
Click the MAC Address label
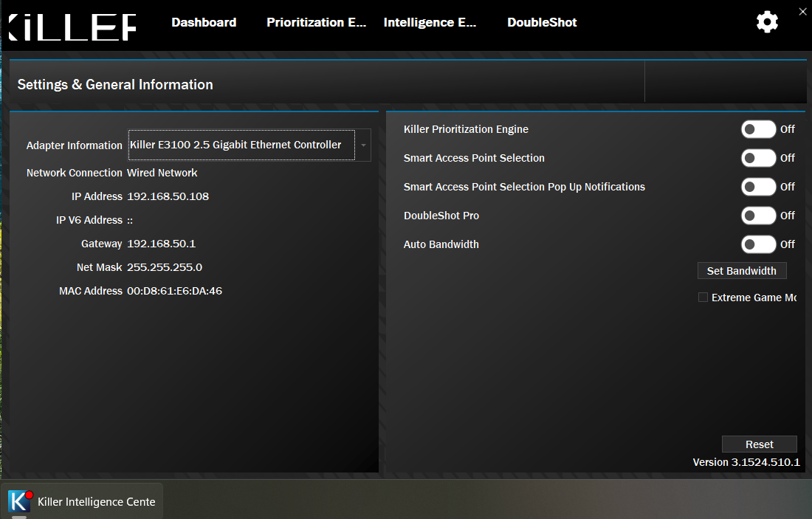[x=91, y=291]
